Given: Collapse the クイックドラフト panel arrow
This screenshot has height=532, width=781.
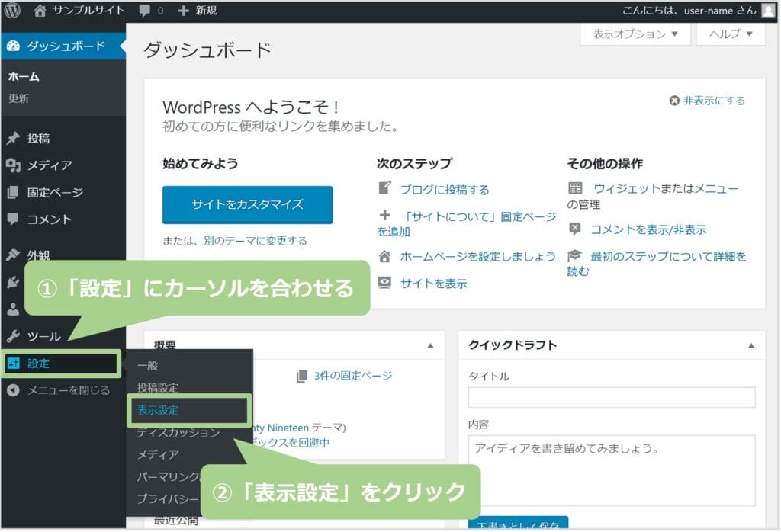Looking at the screenshot, I should (751, 345).
